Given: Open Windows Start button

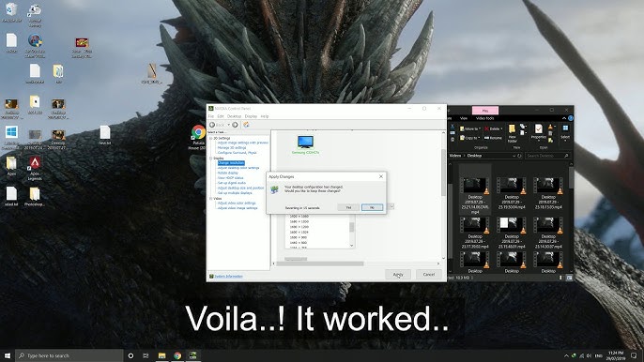Looking at the screenshot, I should coord(7,355).
